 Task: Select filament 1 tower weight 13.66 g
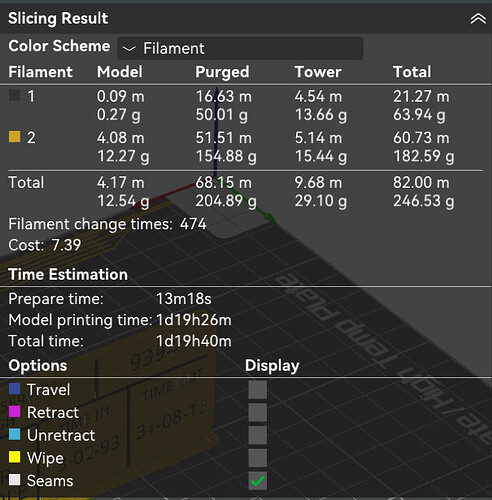320,115
